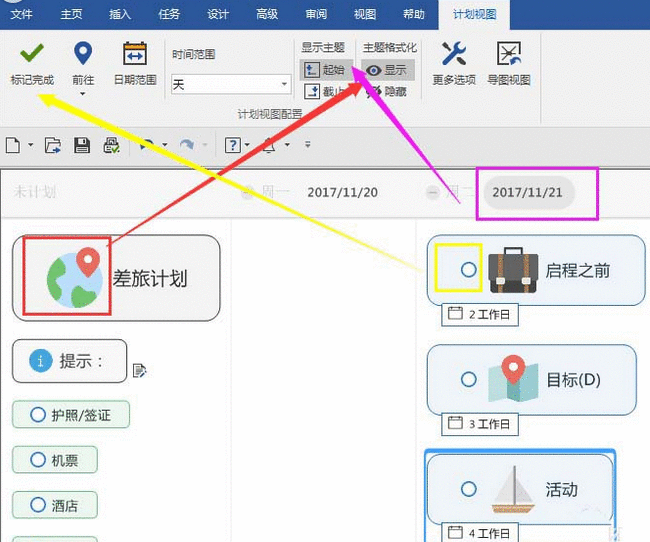Click the 2017/11/21 date header
Screen dimensions: 650x542
527,192
